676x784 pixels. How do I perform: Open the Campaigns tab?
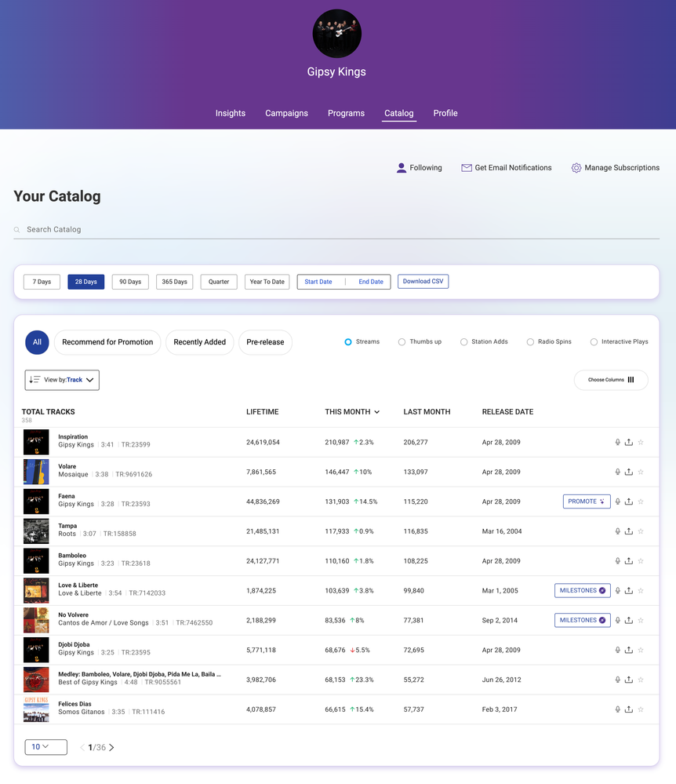point(286,114)
